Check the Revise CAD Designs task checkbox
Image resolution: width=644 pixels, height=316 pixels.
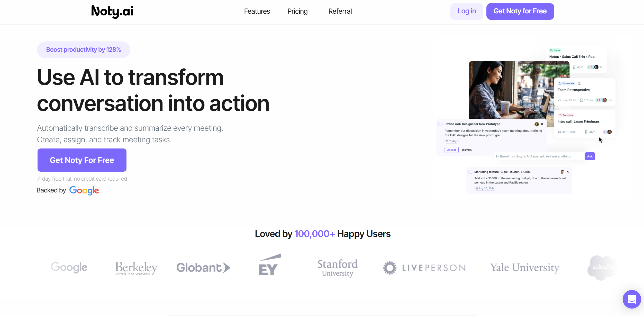coord(440,124)
